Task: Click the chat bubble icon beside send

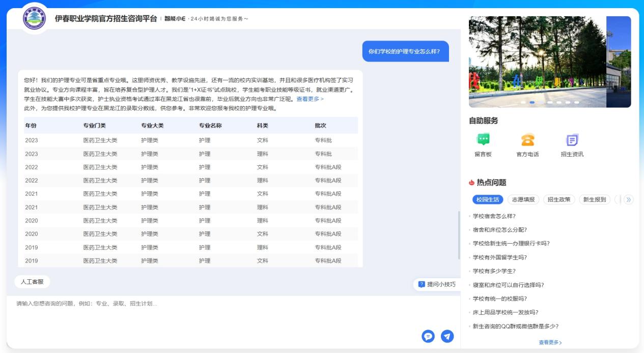Action: [428, 336]
